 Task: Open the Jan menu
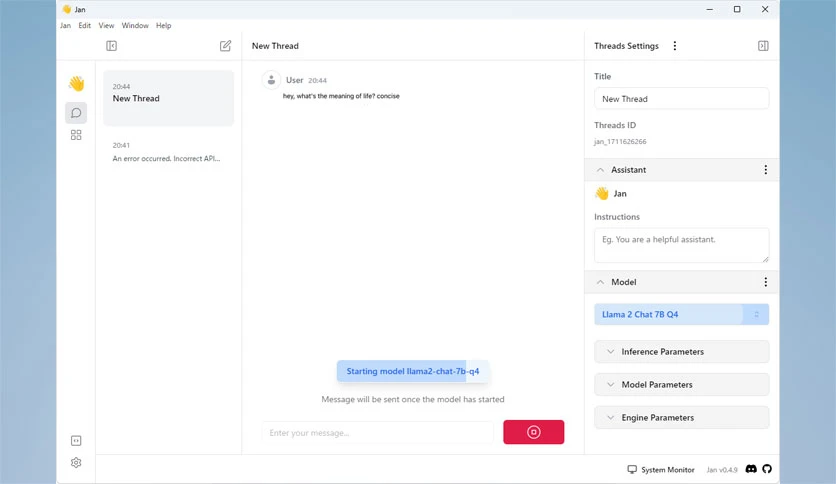66,26
